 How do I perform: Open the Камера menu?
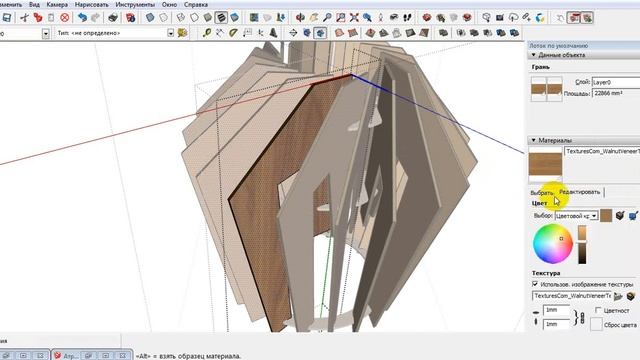coord(57,4)
